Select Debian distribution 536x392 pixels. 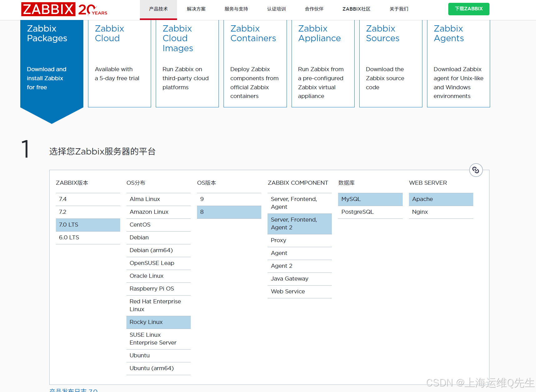159,238
